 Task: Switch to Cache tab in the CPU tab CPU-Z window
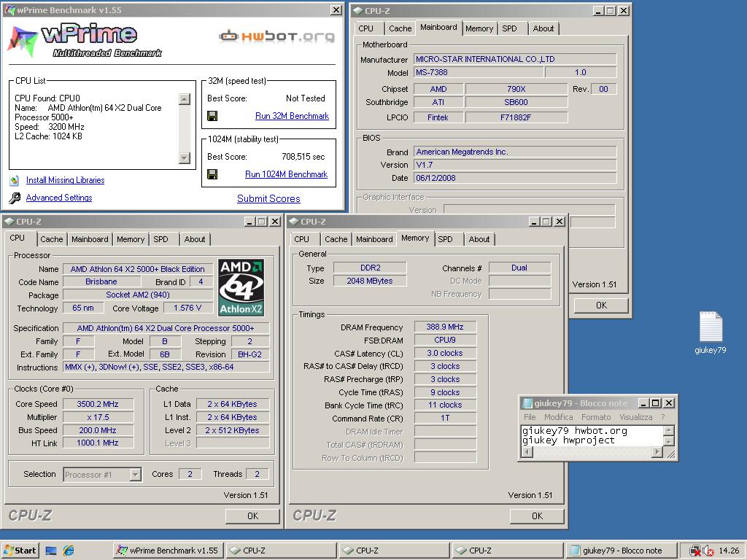coord(52,239)
